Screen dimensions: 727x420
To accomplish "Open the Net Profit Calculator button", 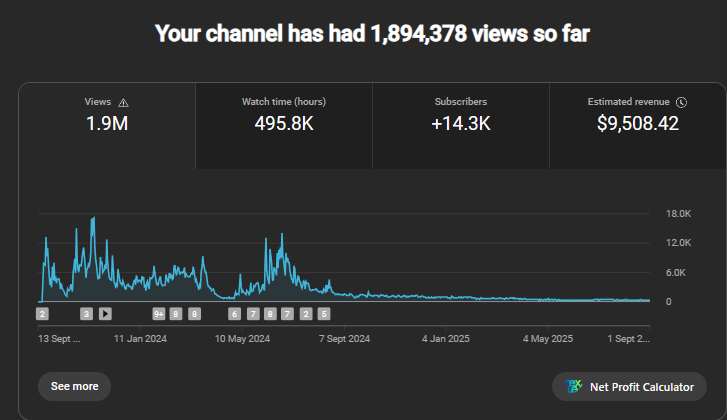I will (629, 386).
